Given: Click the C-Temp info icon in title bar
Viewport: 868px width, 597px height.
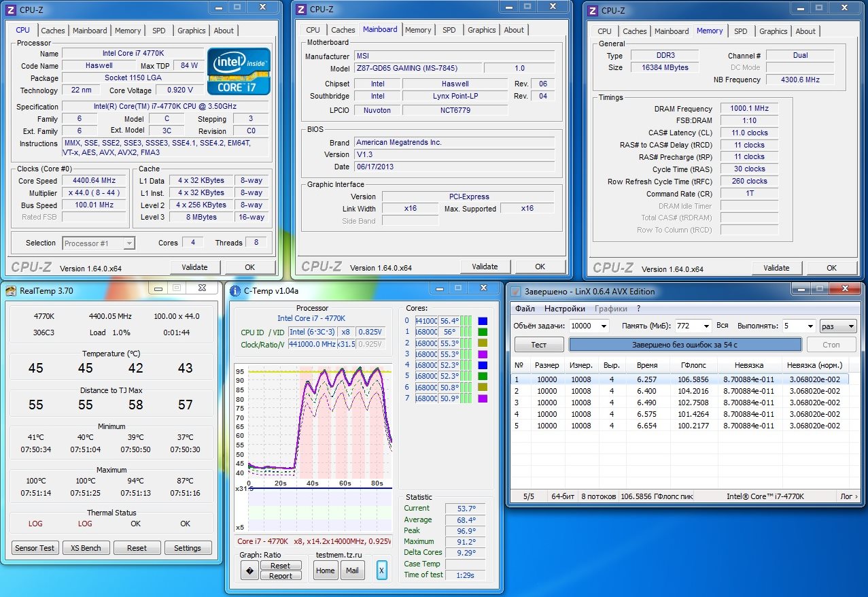Looking at the screenshot, I should click(x=236, y=291).
